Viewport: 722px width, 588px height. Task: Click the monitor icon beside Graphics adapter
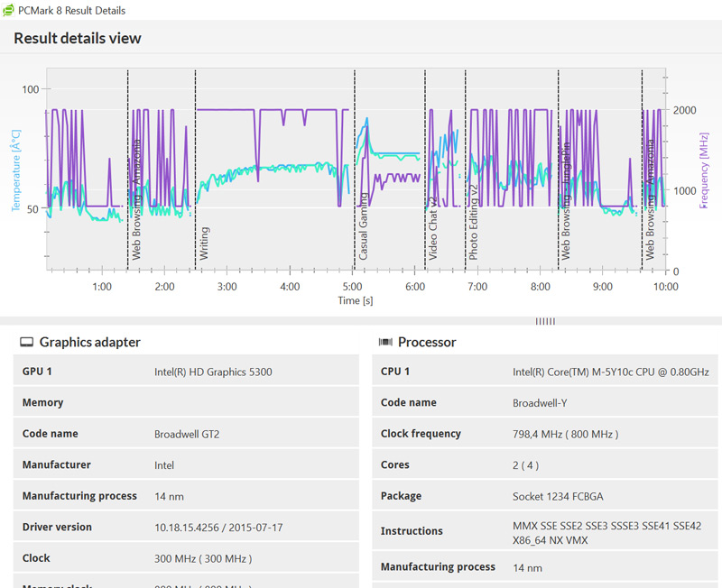click(27, 343)
